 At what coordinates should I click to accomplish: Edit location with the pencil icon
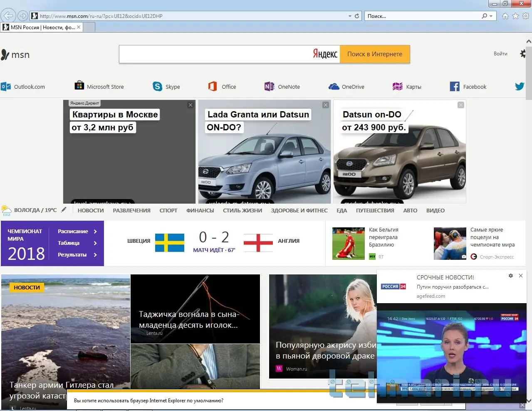click(x=64, y=210)
